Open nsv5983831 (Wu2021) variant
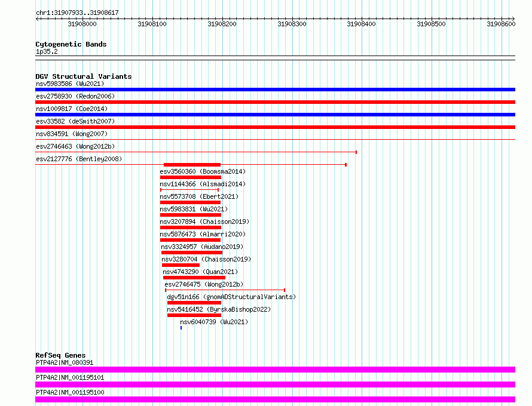Screen dimensions: 532x406 point(194,209)
